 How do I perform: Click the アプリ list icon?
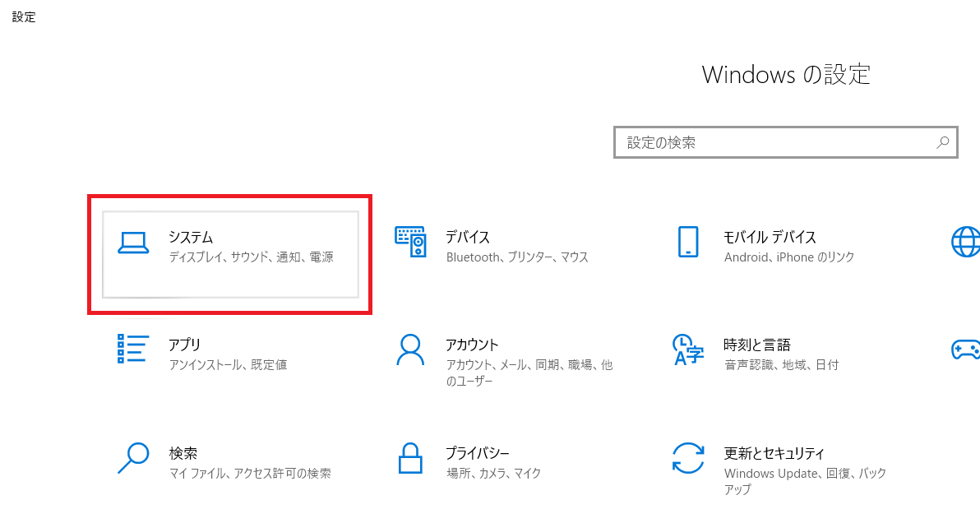click(133, 349)
